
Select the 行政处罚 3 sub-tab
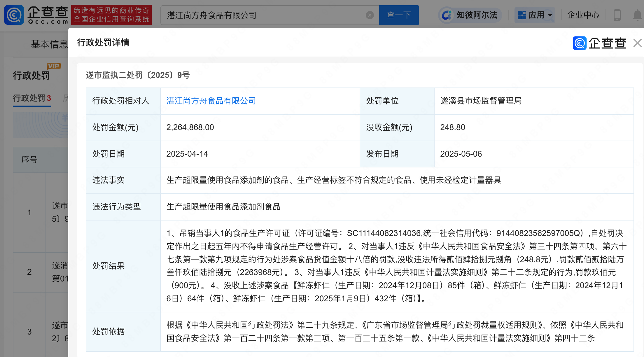point(32,98)
